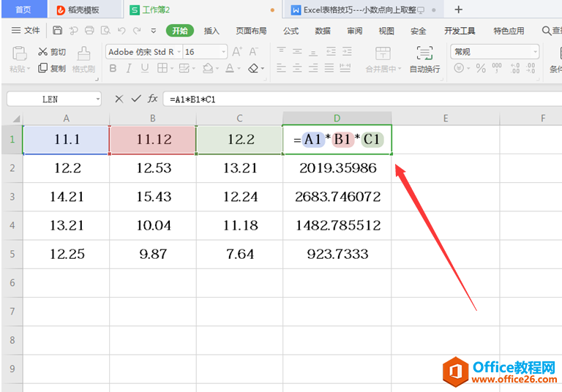
Task: Select middle vertical alignment icon
Action: [x=297, y=51]
